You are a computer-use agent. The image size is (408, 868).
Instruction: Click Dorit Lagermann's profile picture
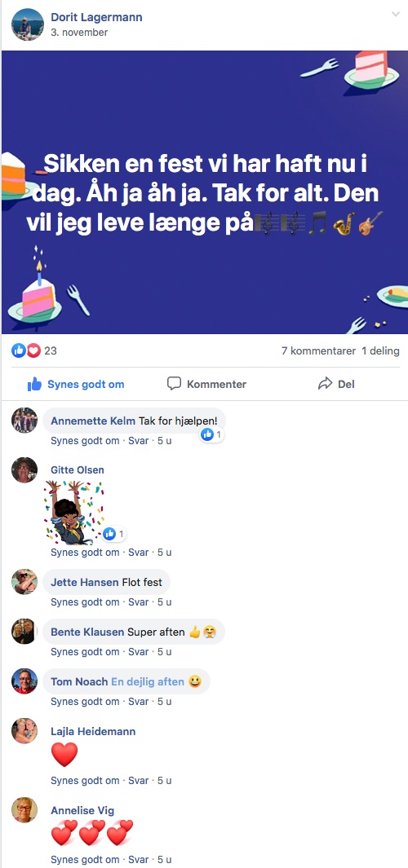27,24
